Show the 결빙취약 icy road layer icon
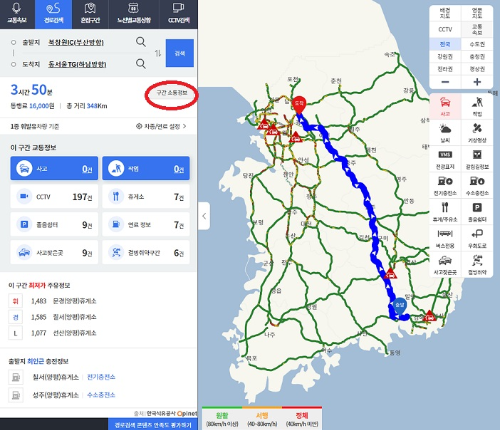The height and width of the screenshot is (430, 500). click(x=477, y=264)
